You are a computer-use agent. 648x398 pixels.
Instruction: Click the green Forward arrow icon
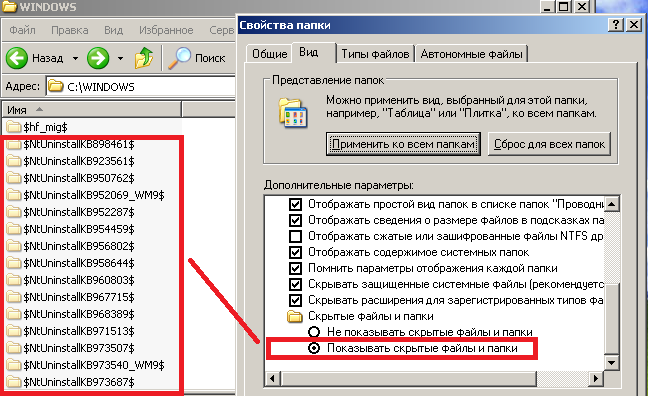(x=98, y=58)
